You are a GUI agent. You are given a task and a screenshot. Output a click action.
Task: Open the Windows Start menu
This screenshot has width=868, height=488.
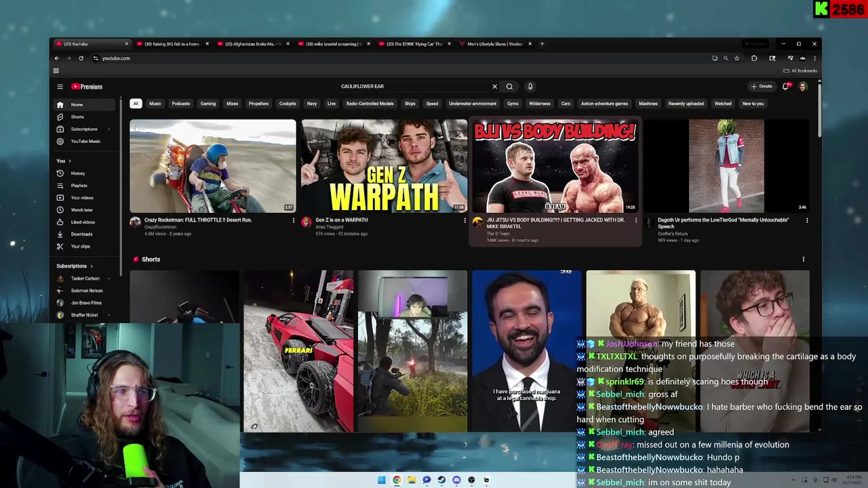(382, 480)
